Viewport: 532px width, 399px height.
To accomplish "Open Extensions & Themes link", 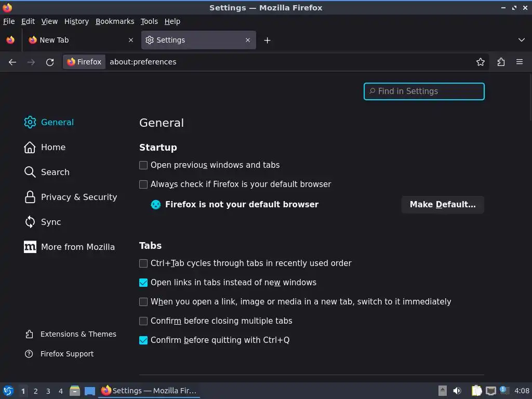I will [71, 334].
